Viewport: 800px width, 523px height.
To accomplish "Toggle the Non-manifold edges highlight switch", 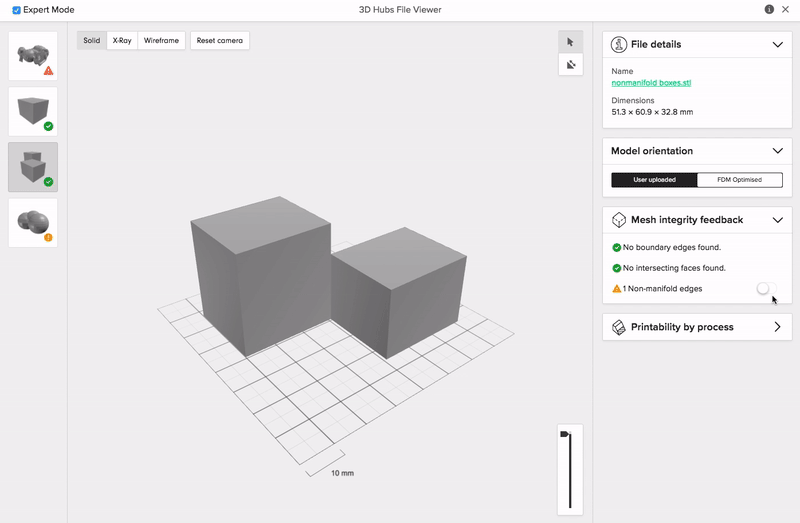I will [765, 288].
